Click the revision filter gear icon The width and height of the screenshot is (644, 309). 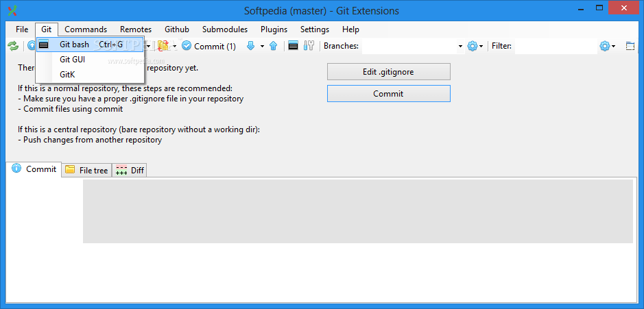coord(604,46)
